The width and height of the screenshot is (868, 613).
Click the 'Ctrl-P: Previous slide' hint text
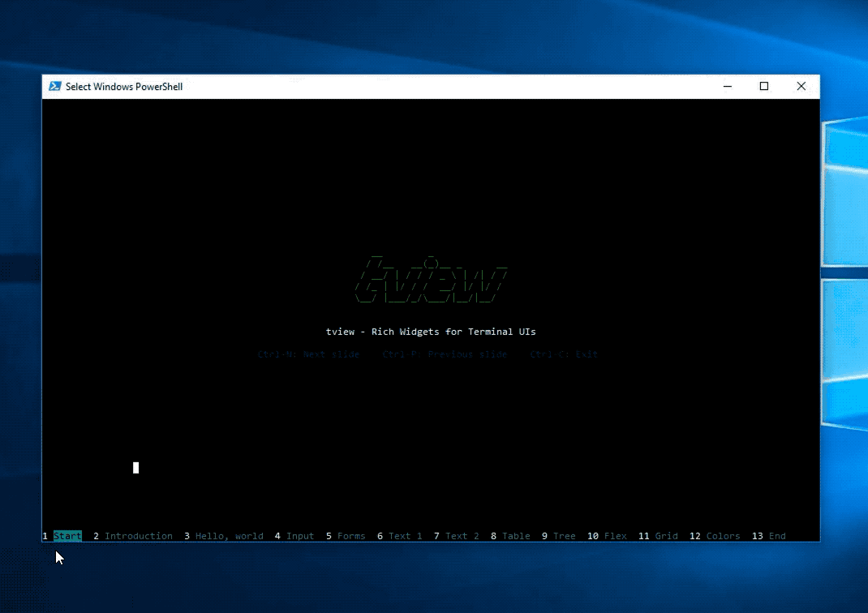pyautogui.click(x=445, y=354)
